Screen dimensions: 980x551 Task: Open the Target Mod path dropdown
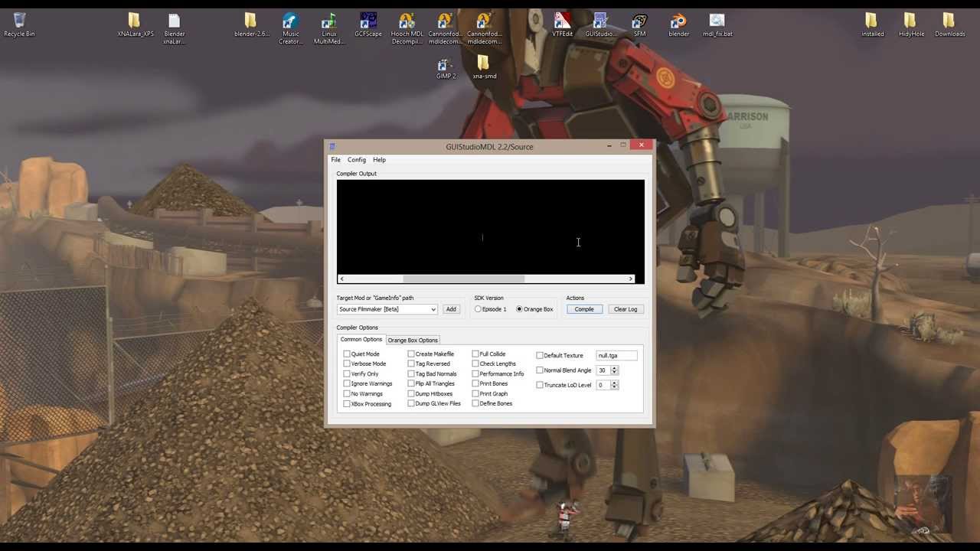433,309
